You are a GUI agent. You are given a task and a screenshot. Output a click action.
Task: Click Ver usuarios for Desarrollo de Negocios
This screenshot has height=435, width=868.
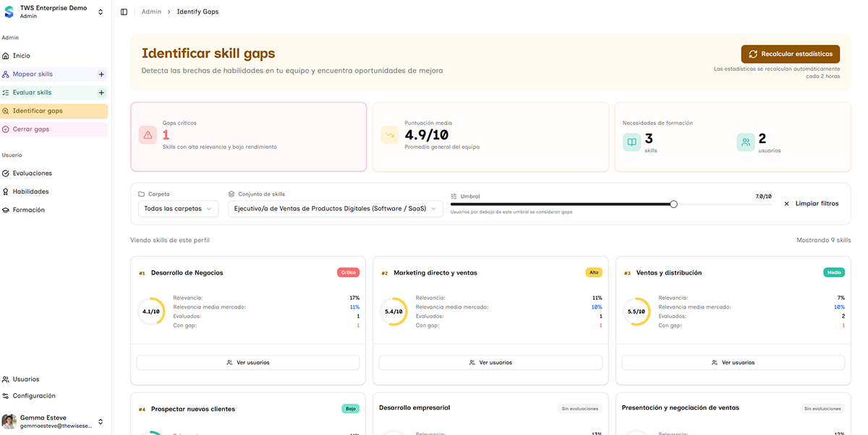click(247, 363)
